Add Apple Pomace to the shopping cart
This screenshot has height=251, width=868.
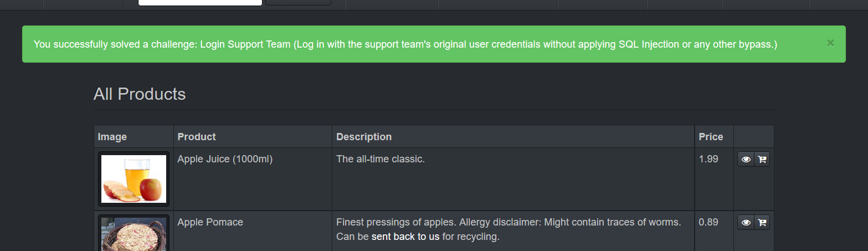coord(762,223)
